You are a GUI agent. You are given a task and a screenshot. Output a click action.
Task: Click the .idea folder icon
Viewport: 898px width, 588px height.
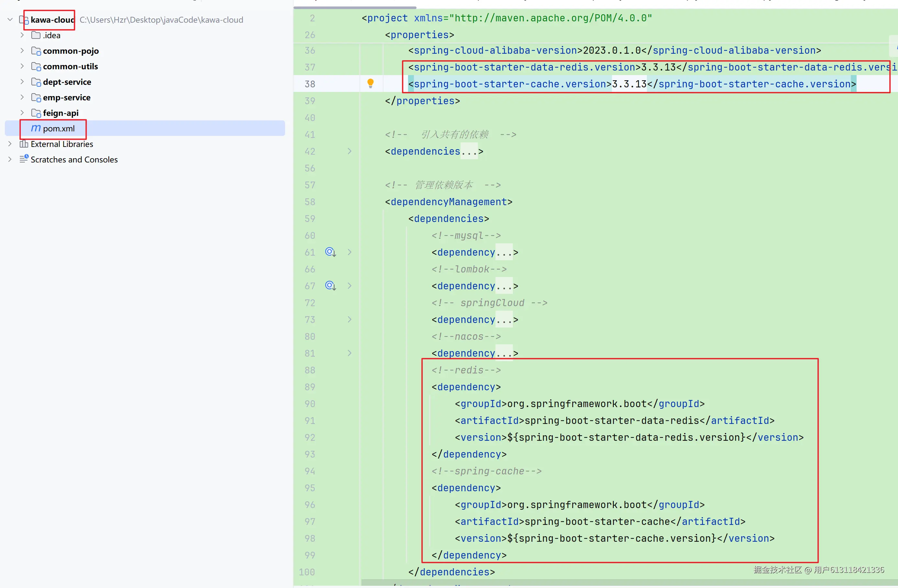[36, 35]
